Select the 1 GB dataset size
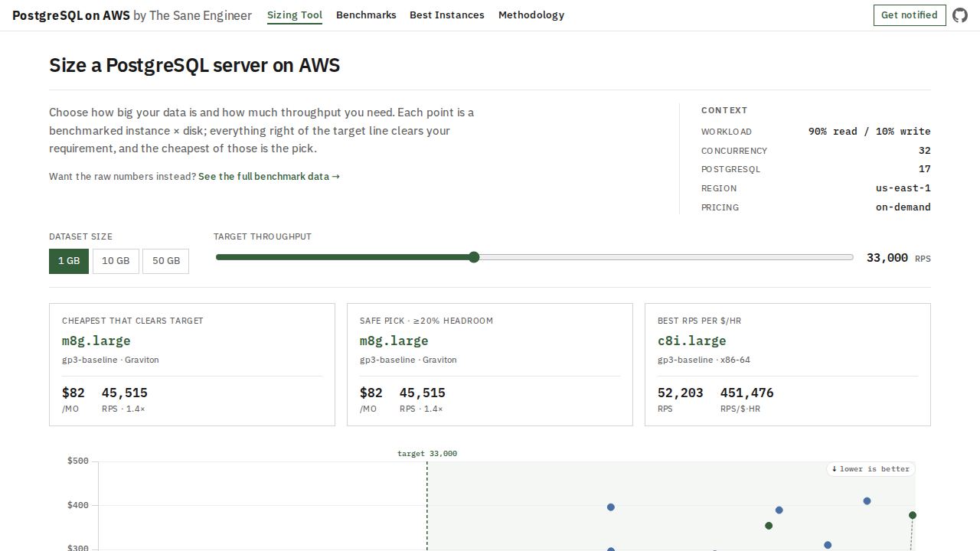This screenshot has height=551, width=980. [69, 261]
